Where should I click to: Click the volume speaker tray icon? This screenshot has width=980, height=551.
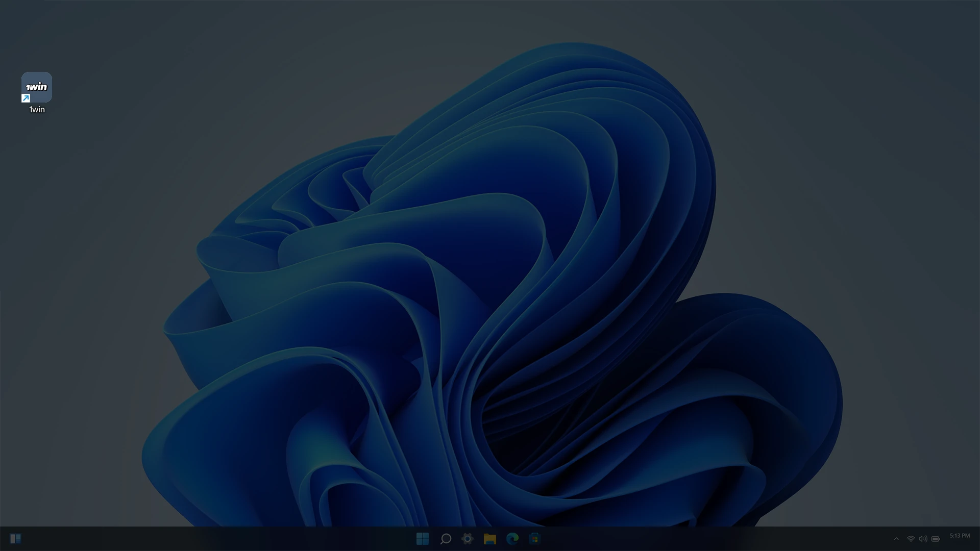(x=923, y=539)
